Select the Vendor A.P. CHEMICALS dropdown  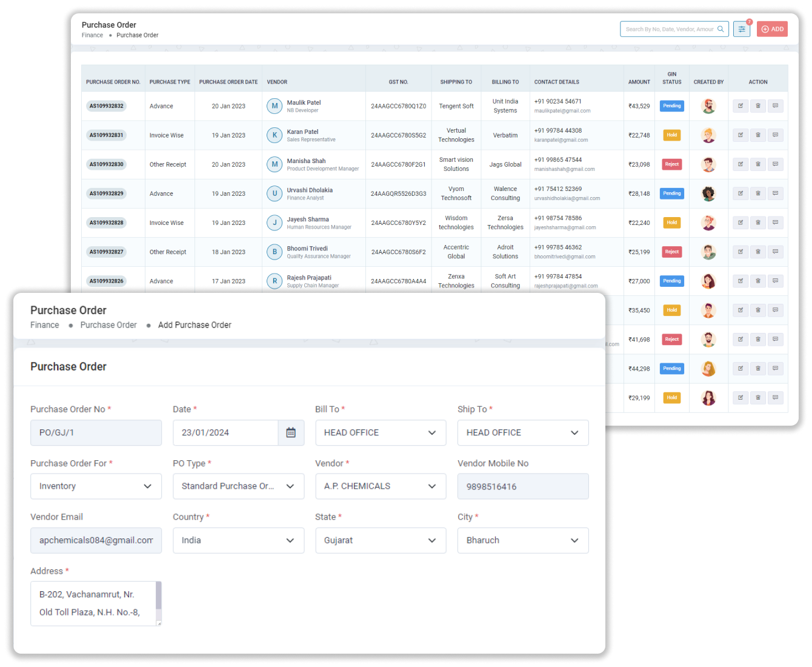coord(381,486)
